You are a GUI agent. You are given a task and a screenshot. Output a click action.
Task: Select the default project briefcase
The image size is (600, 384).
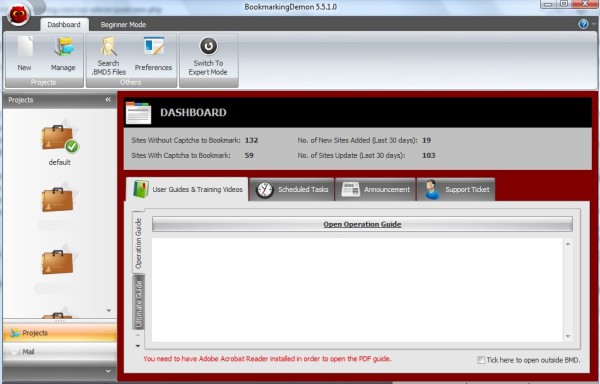(x=60, y=138)
